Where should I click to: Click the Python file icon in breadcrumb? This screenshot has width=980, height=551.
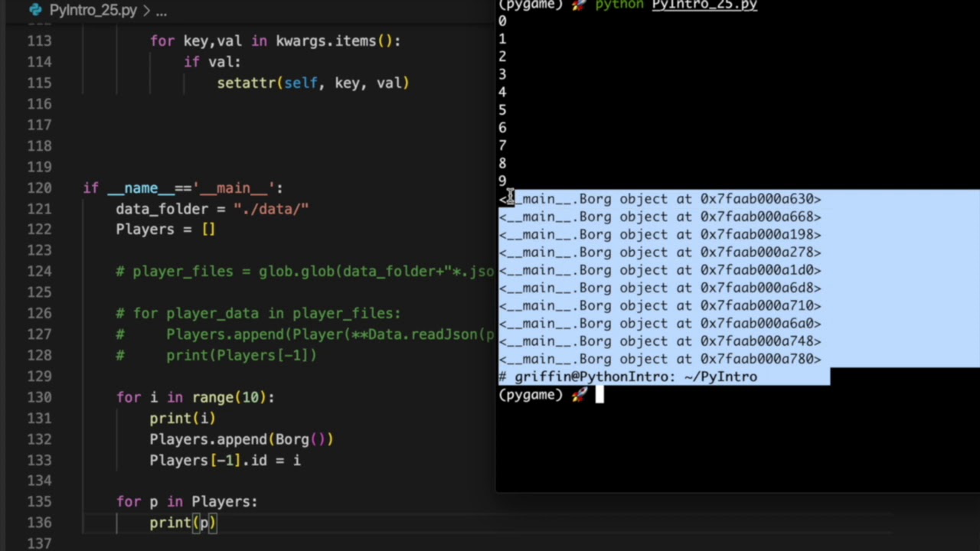(x=35, y=10)
